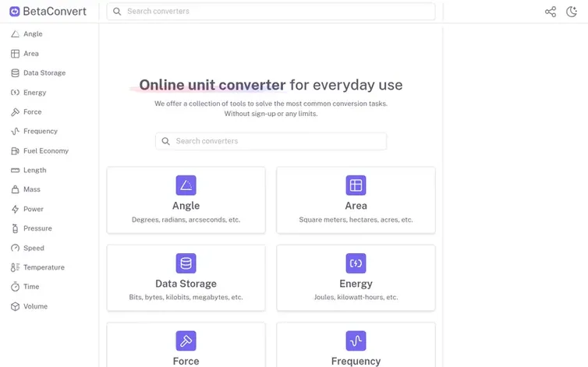Click the Volume cube icon in sidebar
Viewport: 588px width, 367px height.
coord(15,306)
